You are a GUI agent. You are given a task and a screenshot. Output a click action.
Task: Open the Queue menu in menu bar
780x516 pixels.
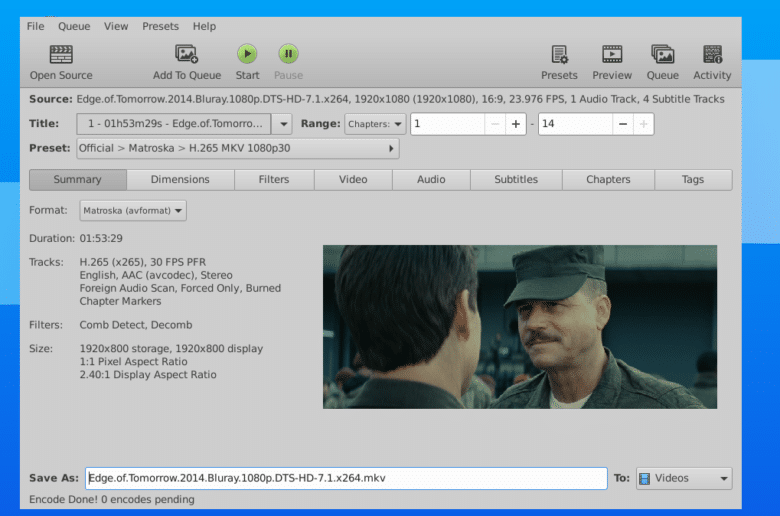tap(74, 26)
